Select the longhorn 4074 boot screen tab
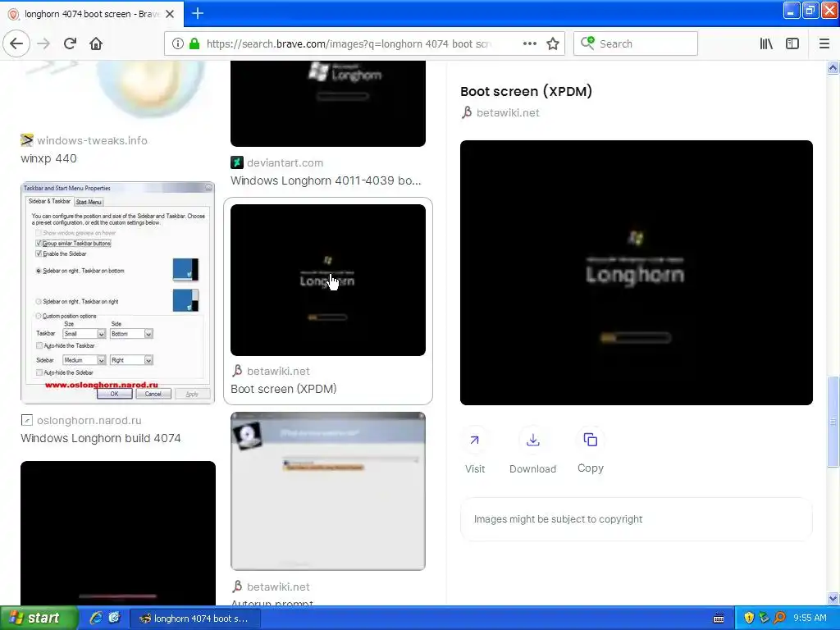The height and width of the screenshot is (630, 840). (x=92, y=14)
